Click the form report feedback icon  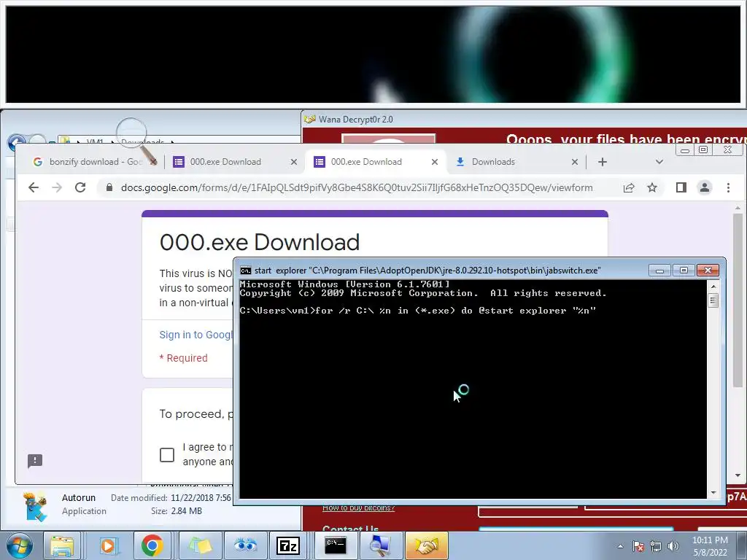tap(35, 461)
